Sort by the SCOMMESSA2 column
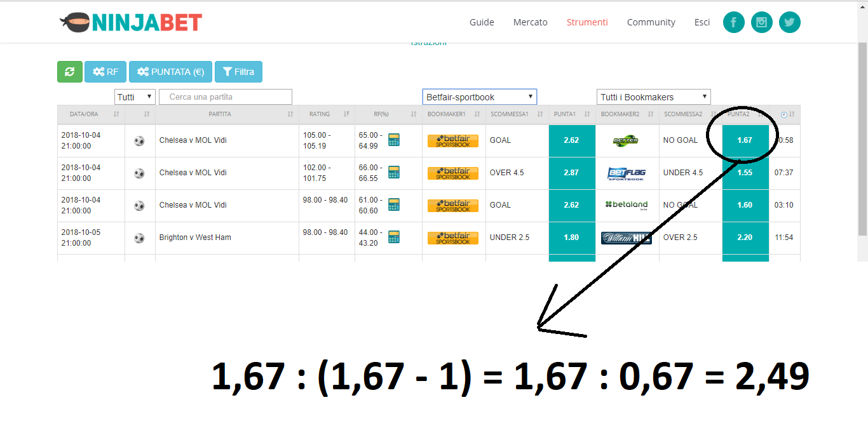 [x=690, y=114]
